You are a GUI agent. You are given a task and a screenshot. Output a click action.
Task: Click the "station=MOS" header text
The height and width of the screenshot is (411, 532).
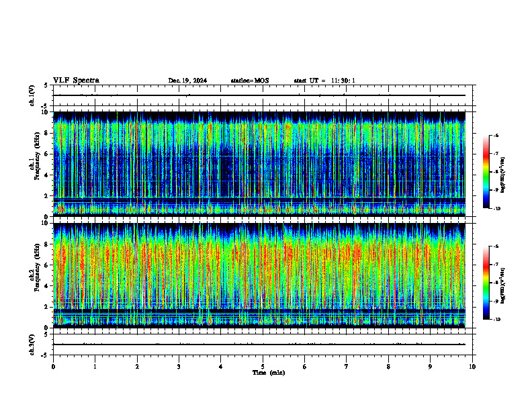pyautogui.click(x=250, y=81)
